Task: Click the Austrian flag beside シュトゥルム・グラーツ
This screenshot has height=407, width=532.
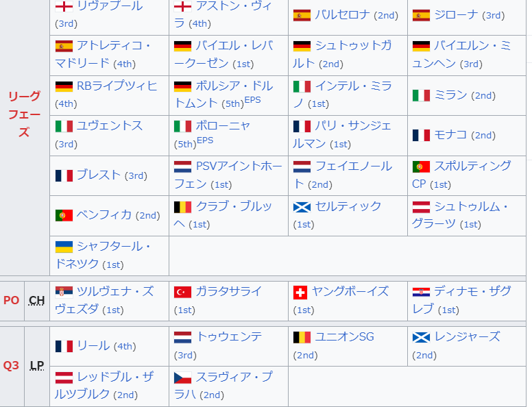Action: click(421, 207)
